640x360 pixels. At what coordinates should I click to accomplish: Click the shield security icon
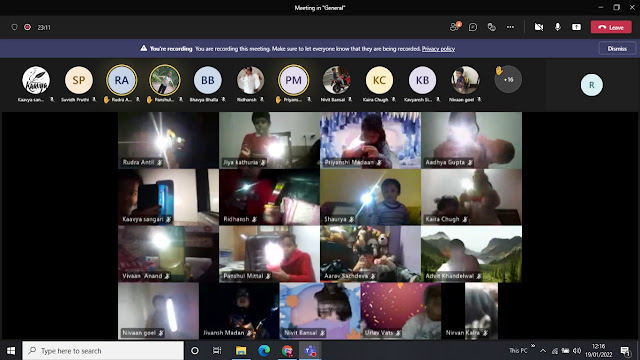tap(14, 27)
